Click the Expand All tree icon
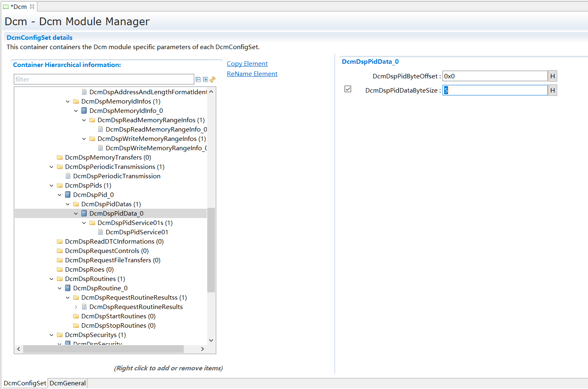This screenshot has height=389, width=588. 206,80
